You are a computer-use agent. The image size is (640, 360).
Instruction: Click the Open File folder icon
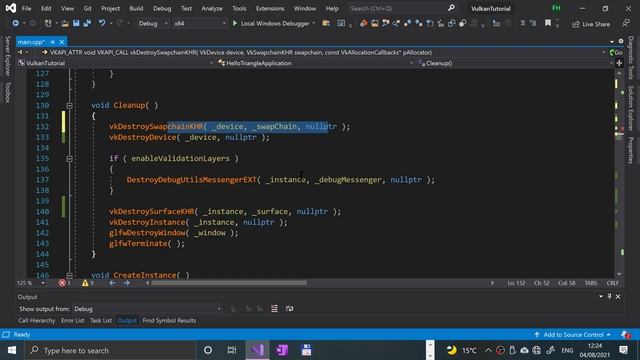[65, 24]
